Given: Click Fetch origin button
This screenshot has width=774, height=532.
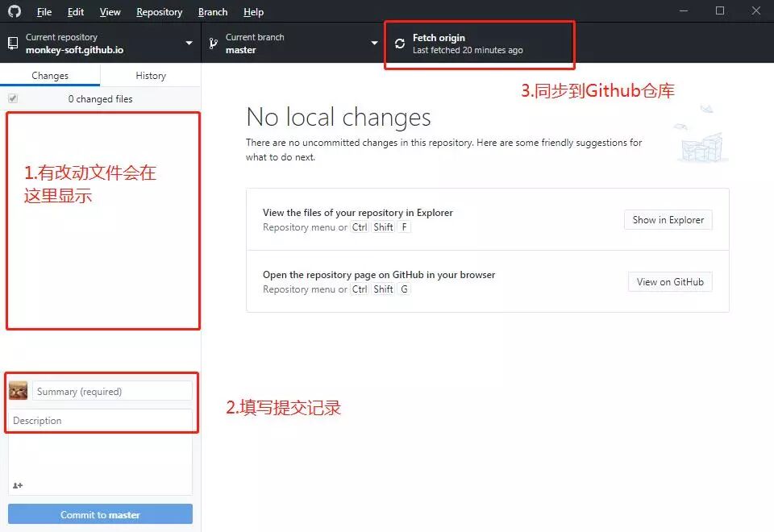Looking at the screenshot, I should pos(479,44).
